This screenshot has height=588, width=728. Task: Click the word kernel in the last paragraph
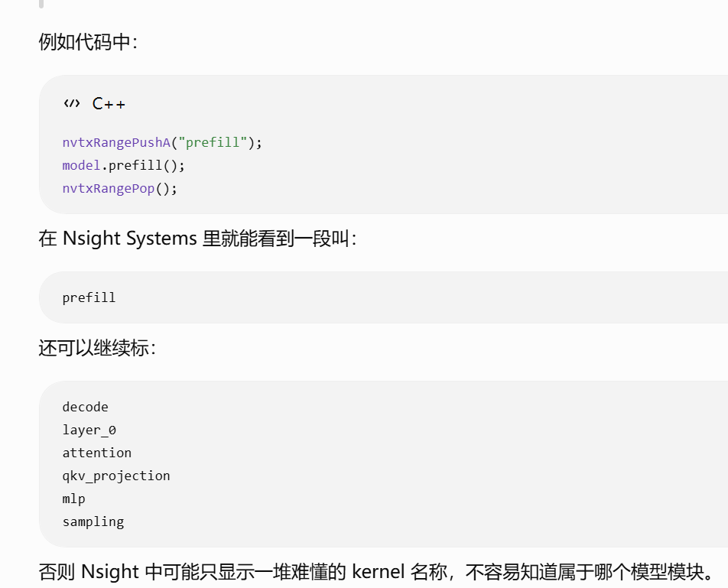coord(379,571)
